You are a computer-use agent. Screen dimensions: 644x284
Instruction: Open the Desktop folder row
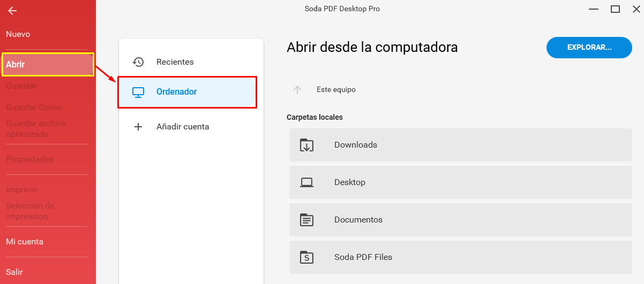click(461, 182)
